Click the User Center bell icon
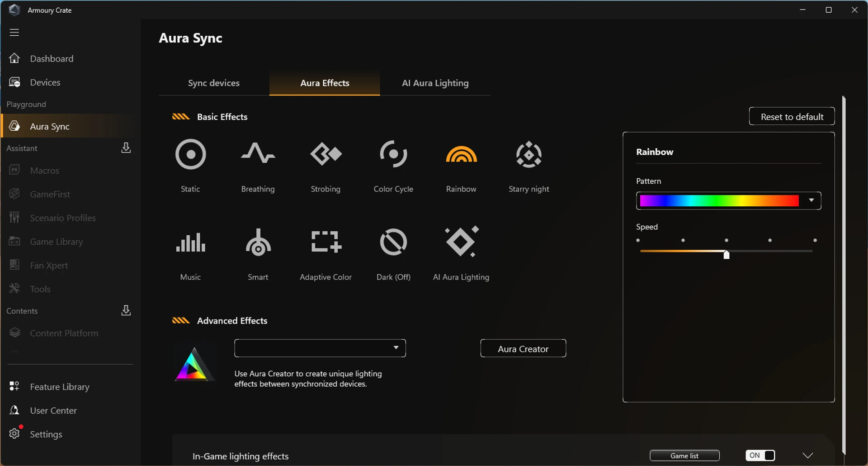Image resolution: width=868 pixels, height=466 pixels. pyautogui.click(x=14, y=410)
